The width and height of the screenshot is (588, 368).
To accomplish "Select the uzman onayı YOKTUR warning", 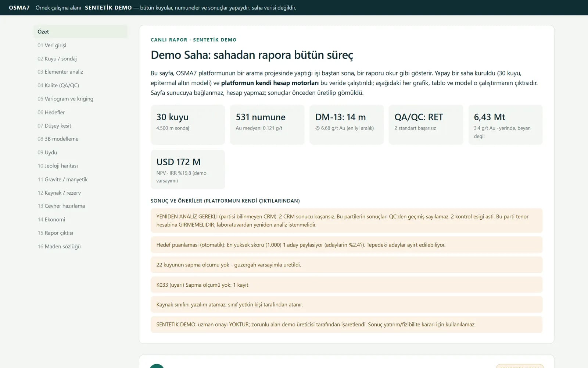I will coord(347,325).
